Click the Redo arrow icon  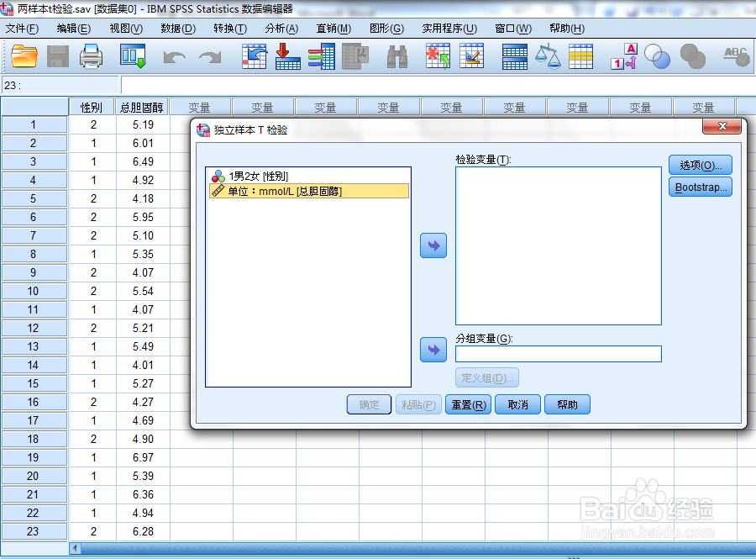tap(210, 57)
